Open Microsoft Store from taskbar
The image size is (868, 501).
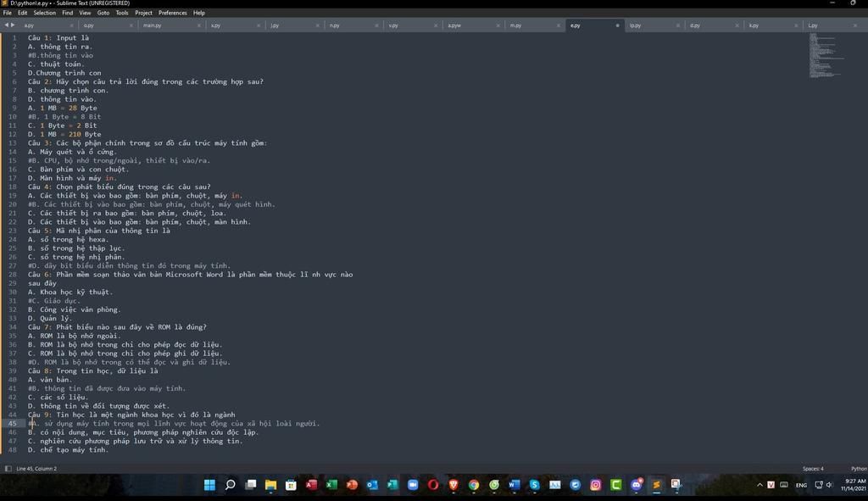(291, 485)
